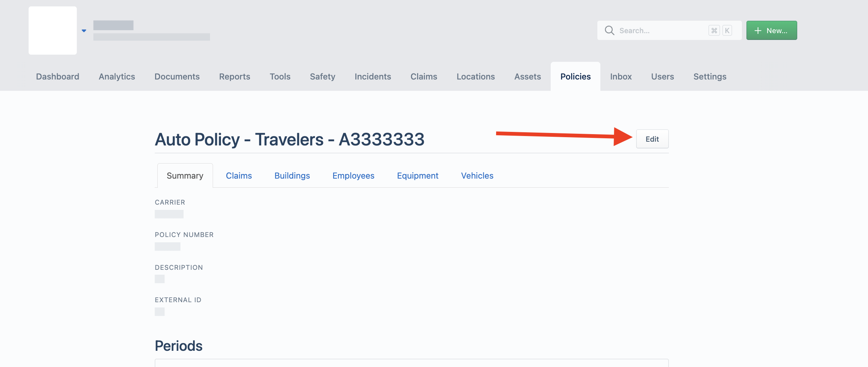
Task: Click the policy title heading text
Action: click(289, 139)
